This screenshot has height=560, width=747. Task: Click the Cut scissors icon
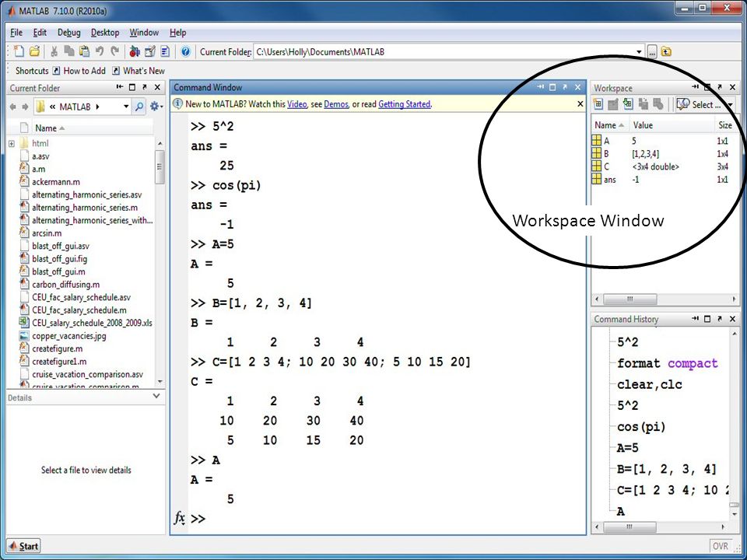[x=54, y=51]
